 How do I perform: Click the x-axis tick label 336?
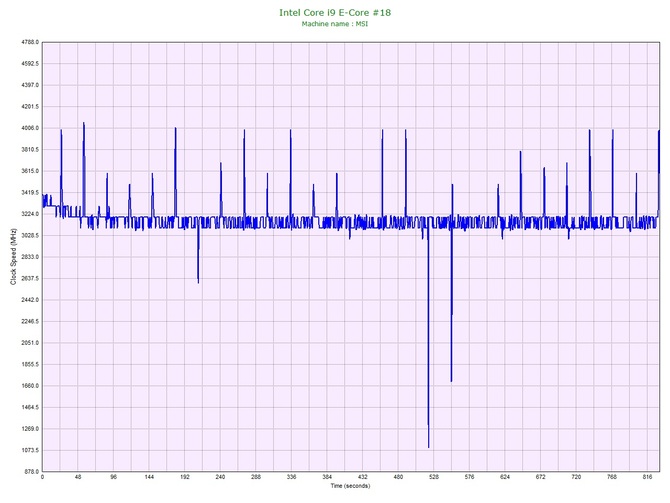point(291,477)
